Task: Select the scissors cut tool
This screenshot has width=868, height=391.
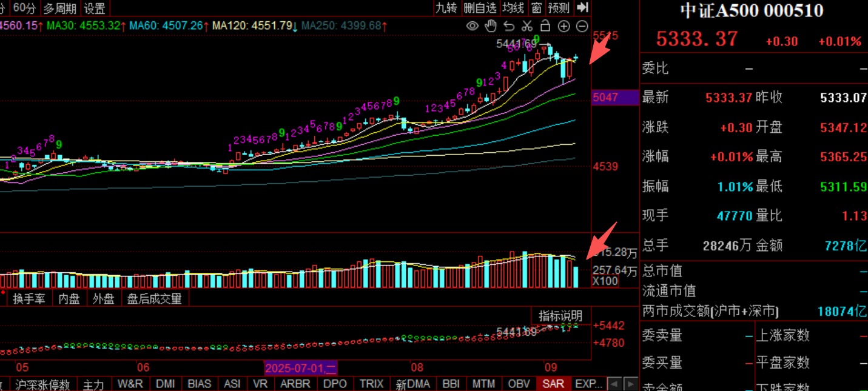Action: pos(527,26)
